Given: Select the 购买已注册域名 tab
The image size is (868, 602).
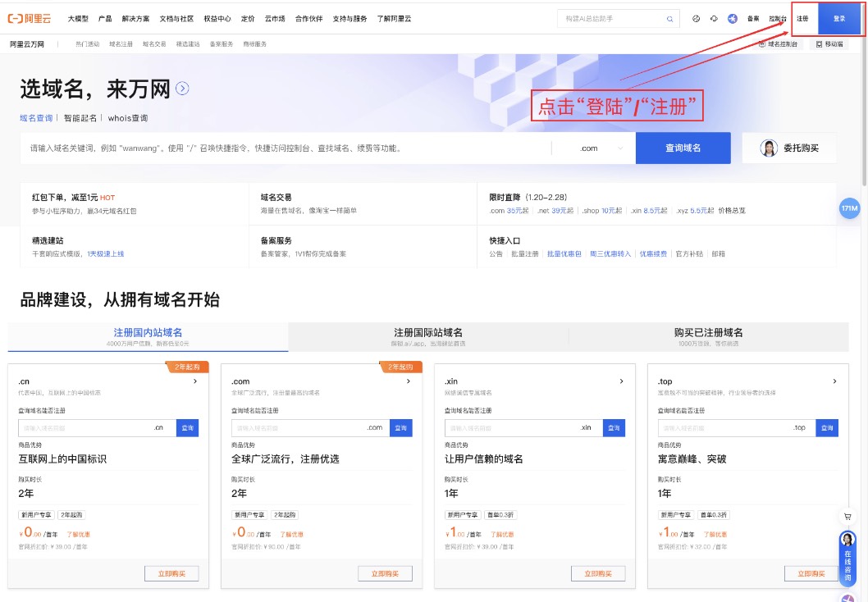Looking at the screenshot, I should click(709, 336).
